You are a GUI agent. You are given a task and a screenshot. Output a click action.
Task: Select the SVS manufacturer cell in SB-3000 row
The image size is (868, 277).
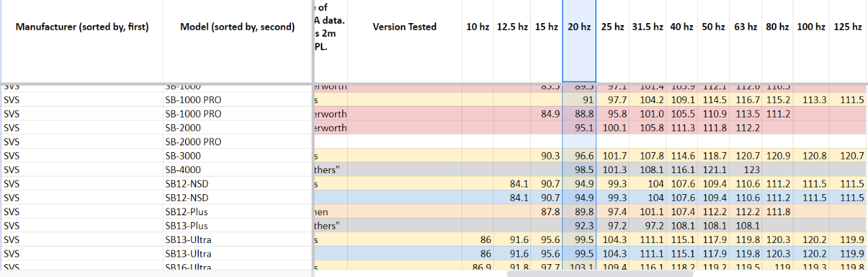tap(82, 155)
